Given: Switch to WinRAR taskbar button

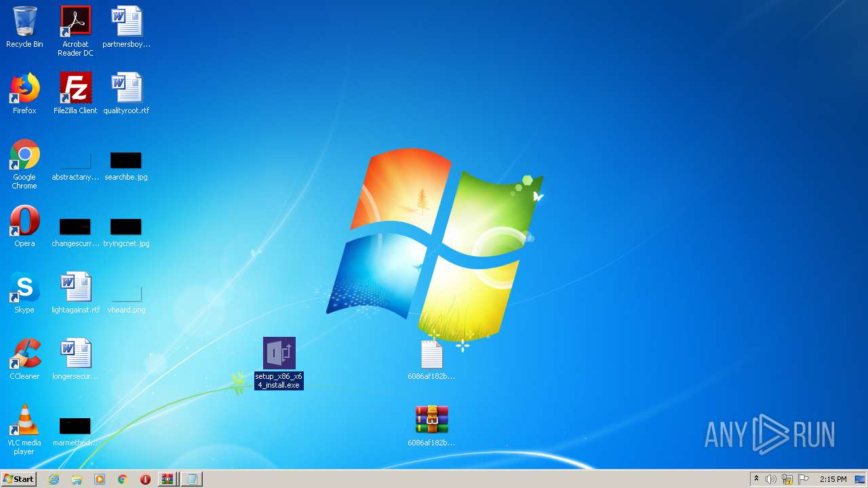Looking at the screenshot, I should point(167,479).
